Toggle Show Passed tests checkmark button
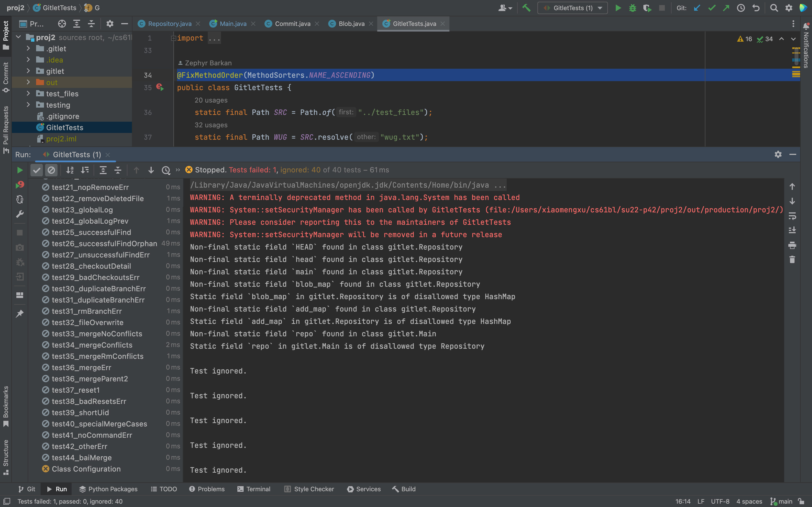Screen dimensions: 812x507 click(37, 170)
